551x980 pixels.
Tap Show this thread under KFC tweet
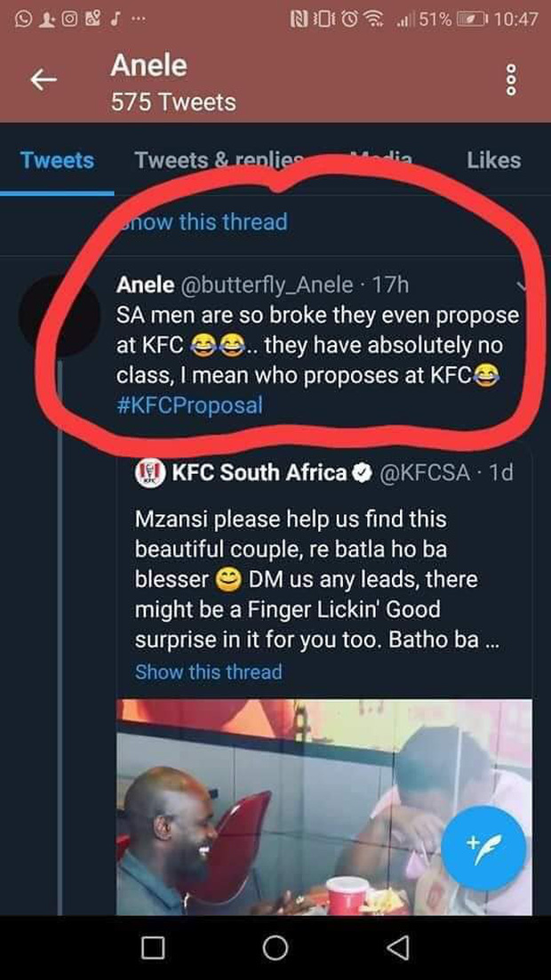[x=208, y=671]
